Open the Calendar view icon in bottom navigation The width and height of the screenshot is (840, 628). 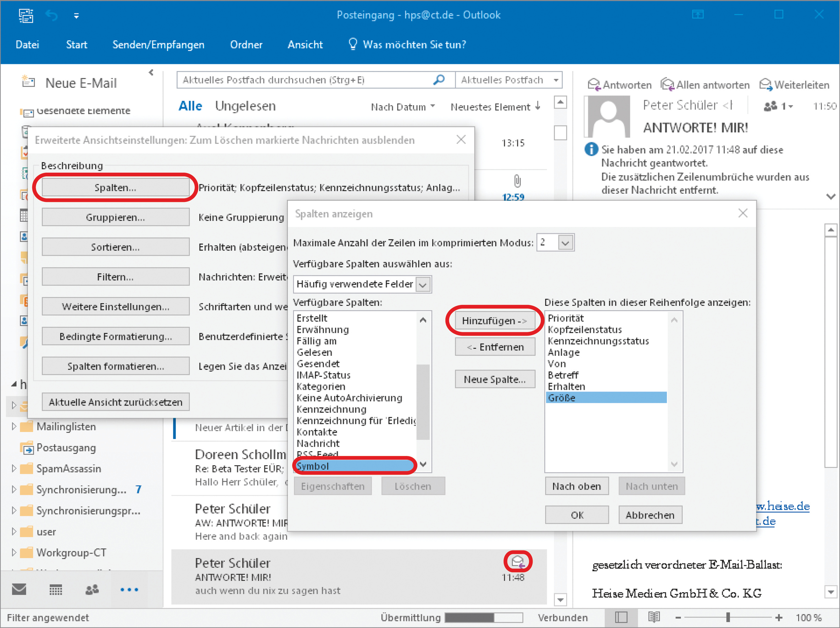(x=56, y=590)
